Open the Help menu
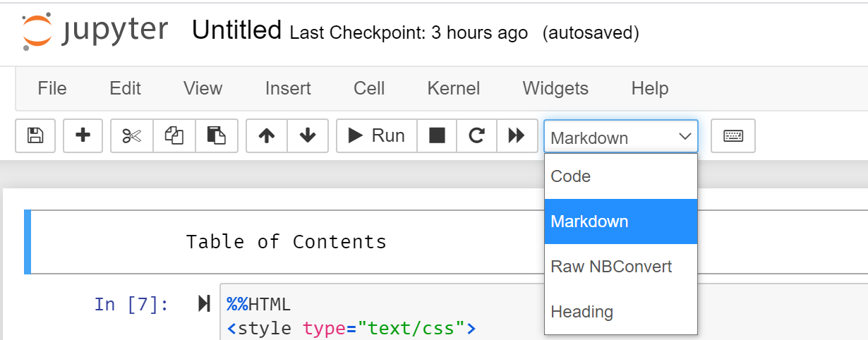This screenshot has width=868, height=340. (650, 88)
